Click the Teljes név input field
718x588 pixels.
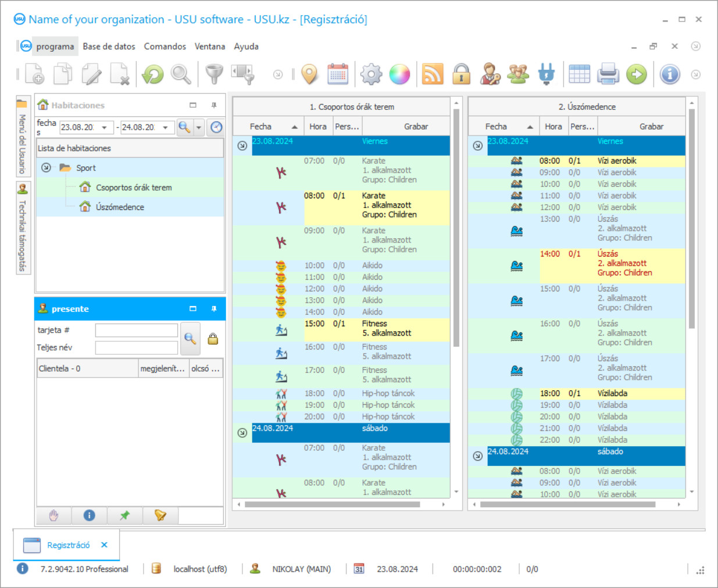click(137, 348)
